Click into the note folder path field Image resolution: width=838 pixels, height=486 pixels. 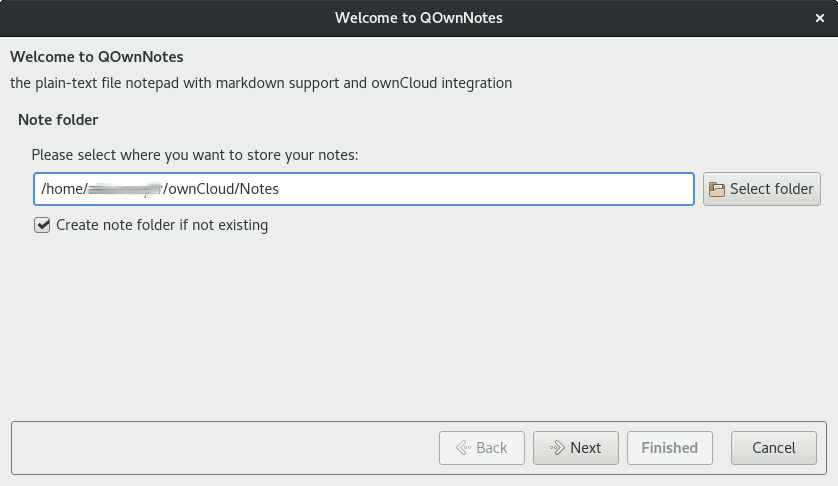[x=363, y=189]
